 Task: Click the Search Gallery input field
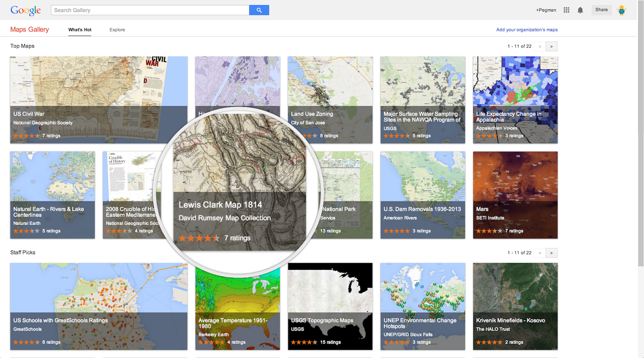coord(150,10)
